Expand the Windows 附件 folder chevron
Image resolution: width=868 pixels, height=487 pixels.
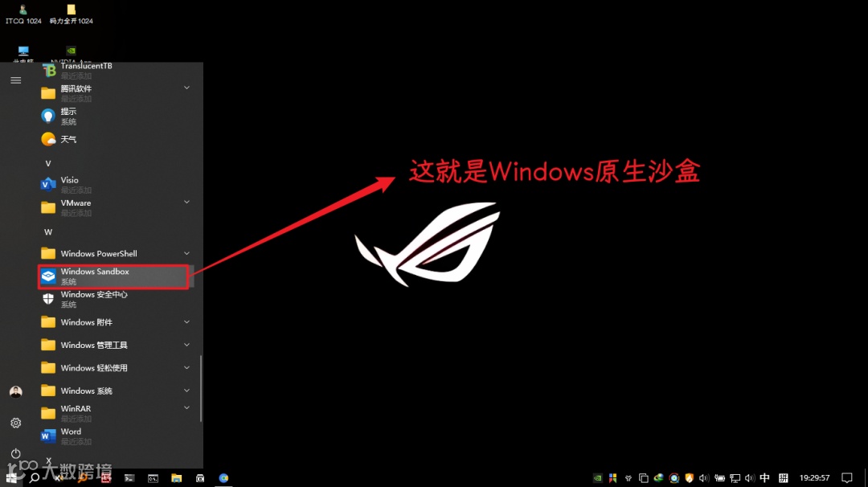pyautogui.click(x=186, y=321)
